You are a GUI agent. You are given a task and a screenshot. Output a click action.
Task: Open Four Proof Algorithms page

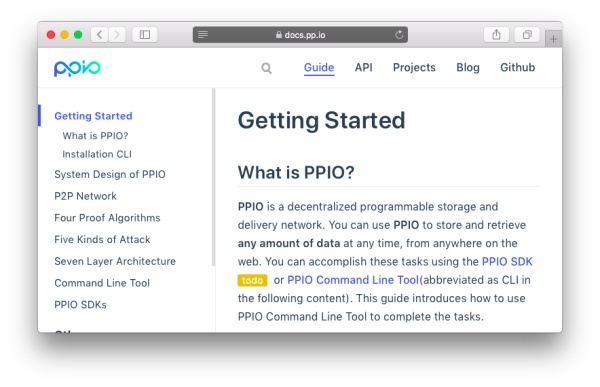[x=107, y=218]
